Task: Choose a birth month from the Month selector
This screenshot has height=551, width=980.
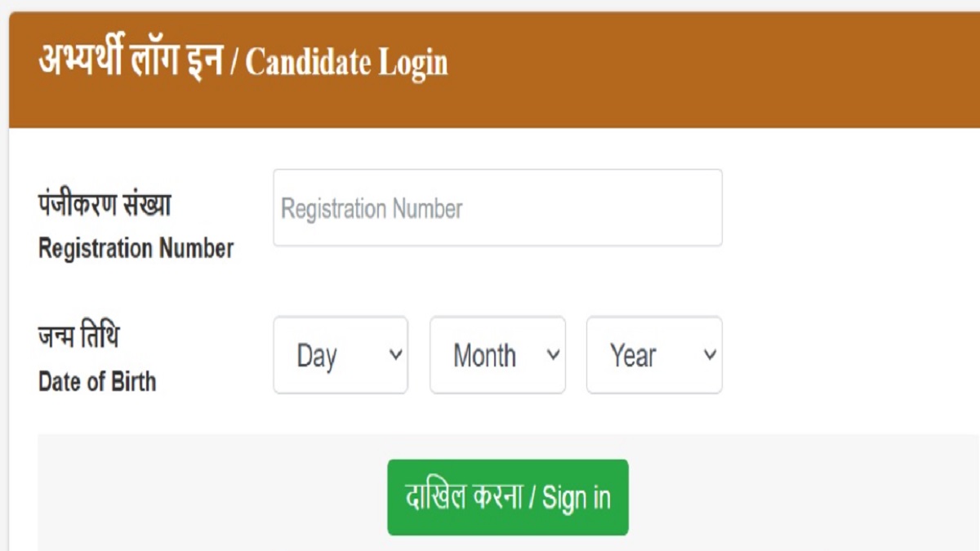Action: tap(497, 354)
